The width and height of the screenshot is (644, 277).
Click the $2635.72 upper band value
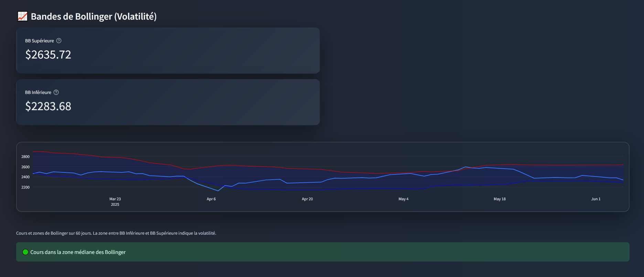pos(48,55)
